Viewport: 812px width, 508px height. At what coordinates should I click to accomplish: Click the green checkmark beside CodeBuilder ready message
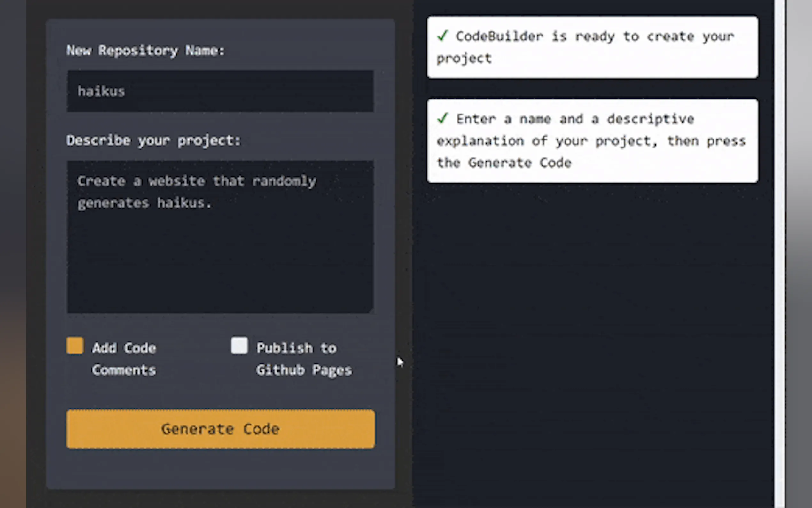click(x=442, y=35)
